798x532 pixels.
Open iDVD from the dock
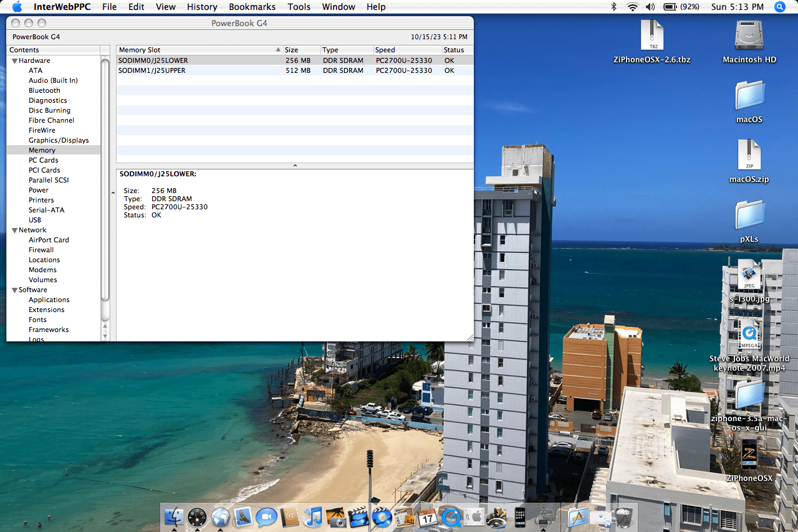pyautogui.click(x=381, y=517)
